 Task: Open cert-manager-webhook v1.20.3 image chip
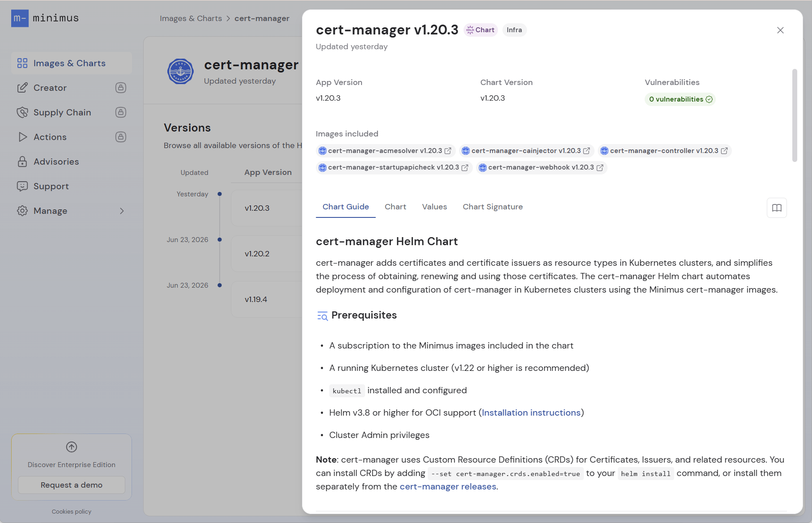pyautogui.click(x=541, y=167)
